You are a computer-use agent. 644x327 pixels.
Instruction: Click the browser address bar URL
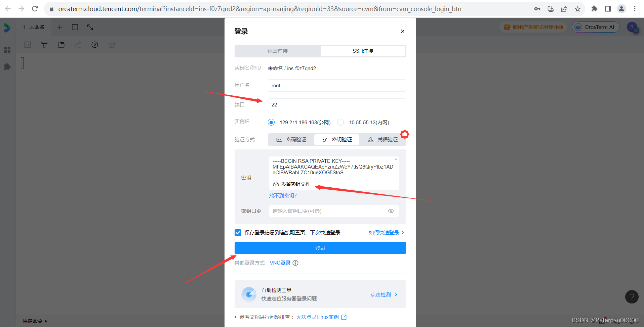[x=259, y=9]
